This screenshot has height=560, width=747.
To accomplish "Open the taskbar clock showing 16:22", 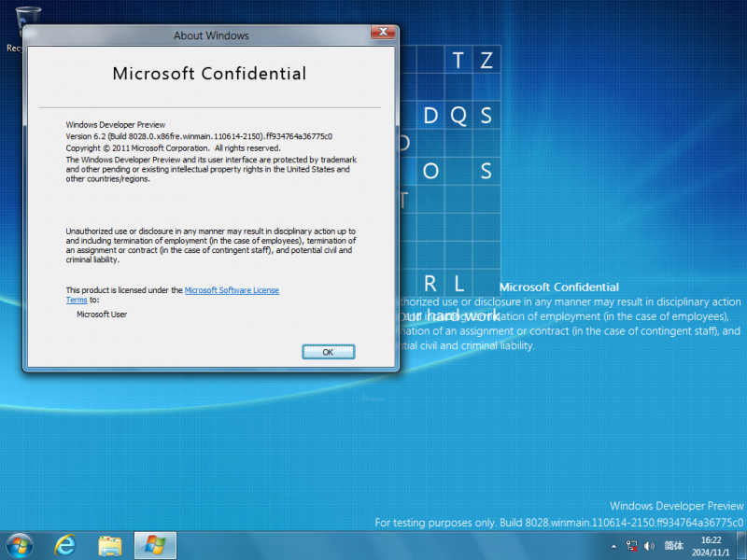I will 711,546.
